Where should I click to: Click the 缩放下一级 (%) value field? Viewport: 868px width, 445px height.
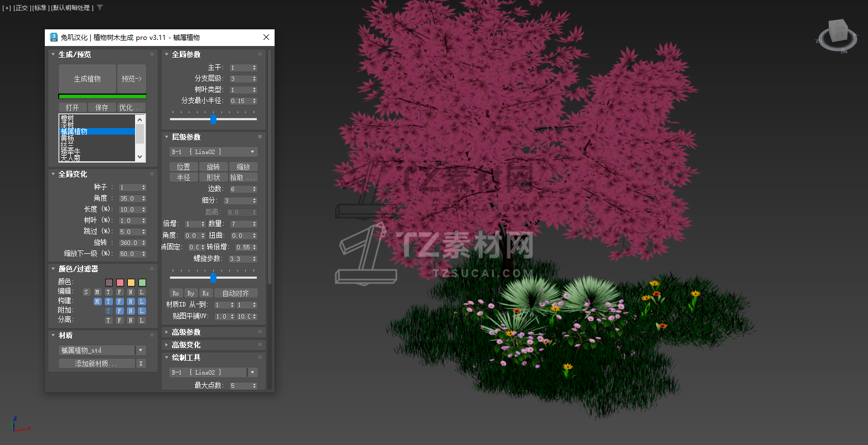tap(130, 254)
